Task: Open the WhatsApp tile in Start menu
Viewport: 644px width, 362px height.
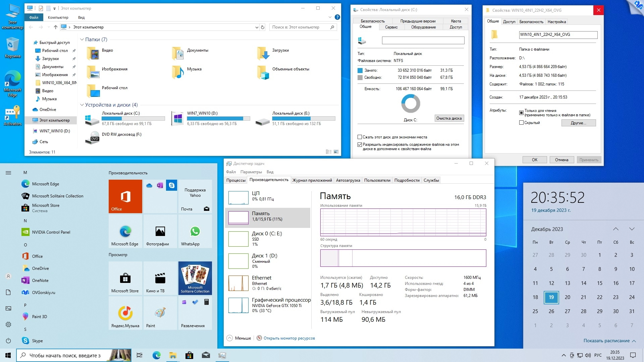Action: coord(195,232)
